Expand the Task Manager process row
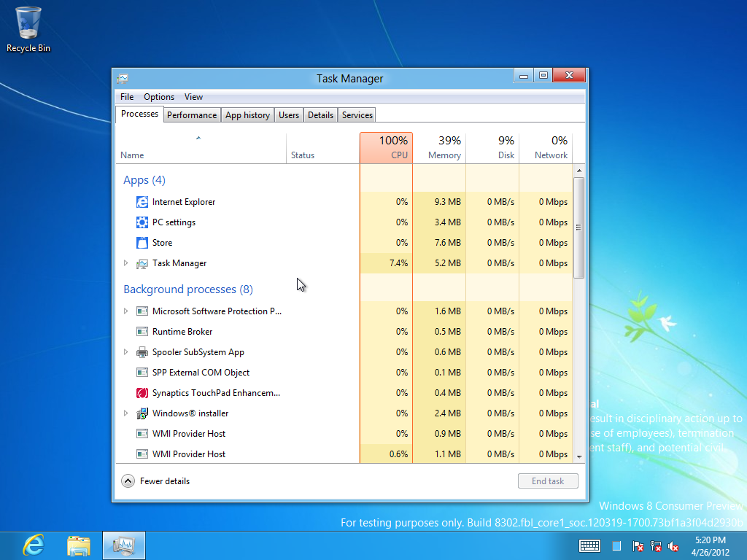The height and width of the screenshot is (560, 747). point(125,263)
